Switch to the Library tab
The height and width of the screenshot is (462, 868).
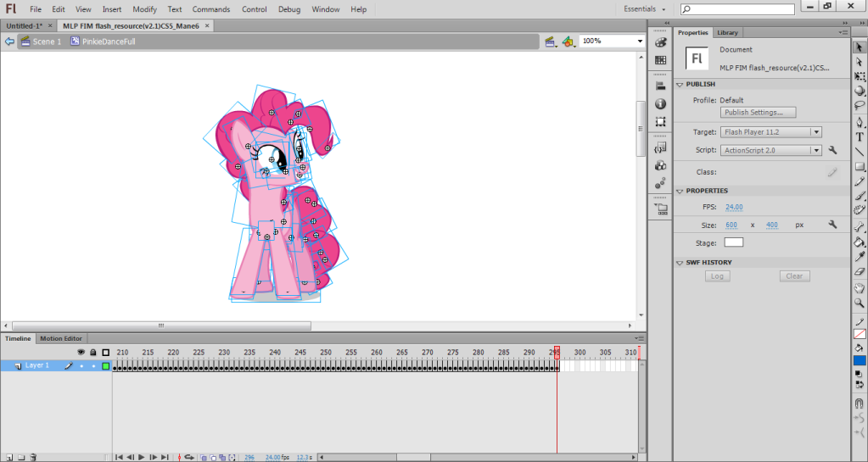[727, 33]
